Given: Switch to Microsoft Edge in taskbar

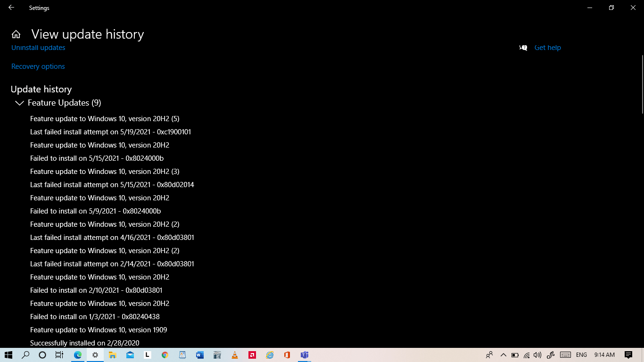Looking at the screenshot, I should click(x=77, y=355).
